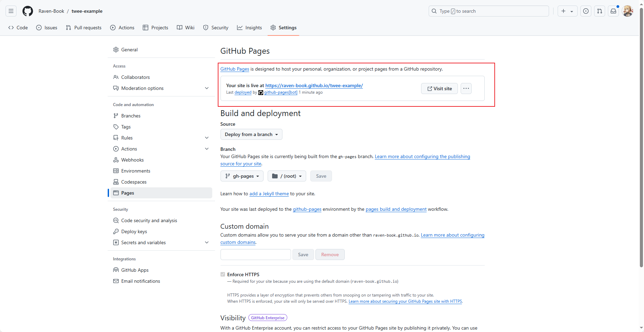Focus the 'Type / to search' box

(489, 11)
